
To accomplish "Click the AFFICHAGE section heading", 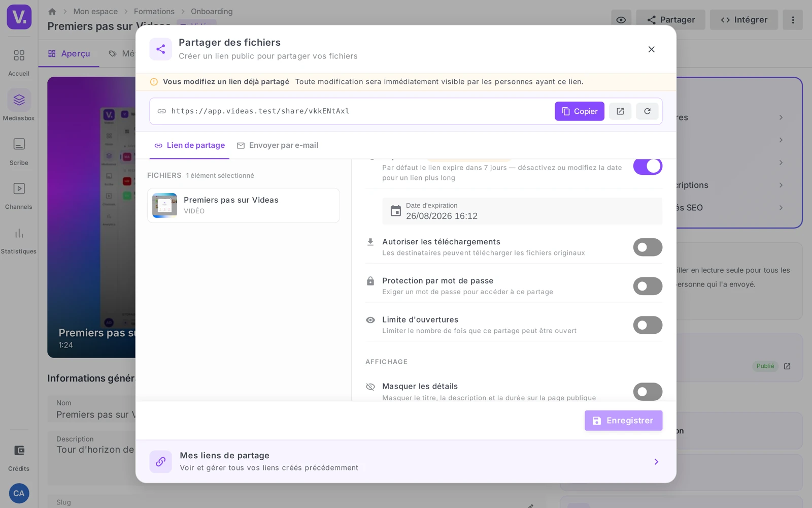I will [386, 362].
